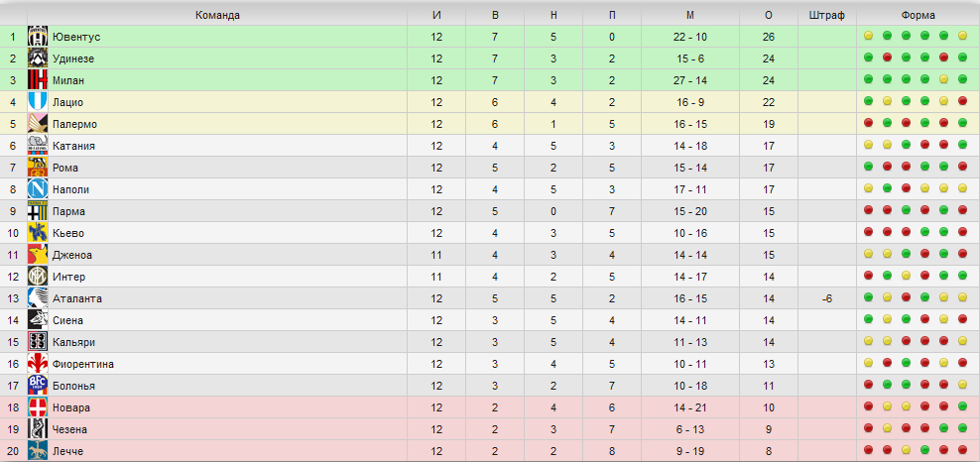Click Atalanta's -6 penalty cell

click(x=827, y=298)
